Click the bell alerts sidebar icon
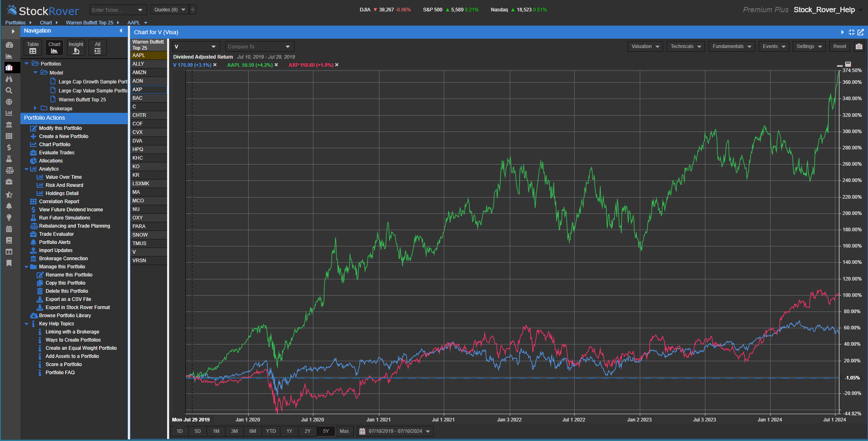 pyautogui.click(x=9, y=206)
